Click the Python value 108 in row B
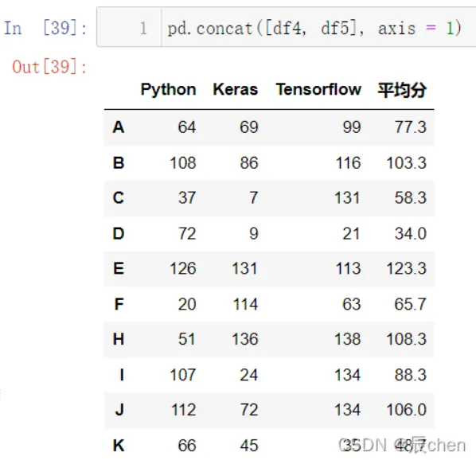 coord(183,163)
